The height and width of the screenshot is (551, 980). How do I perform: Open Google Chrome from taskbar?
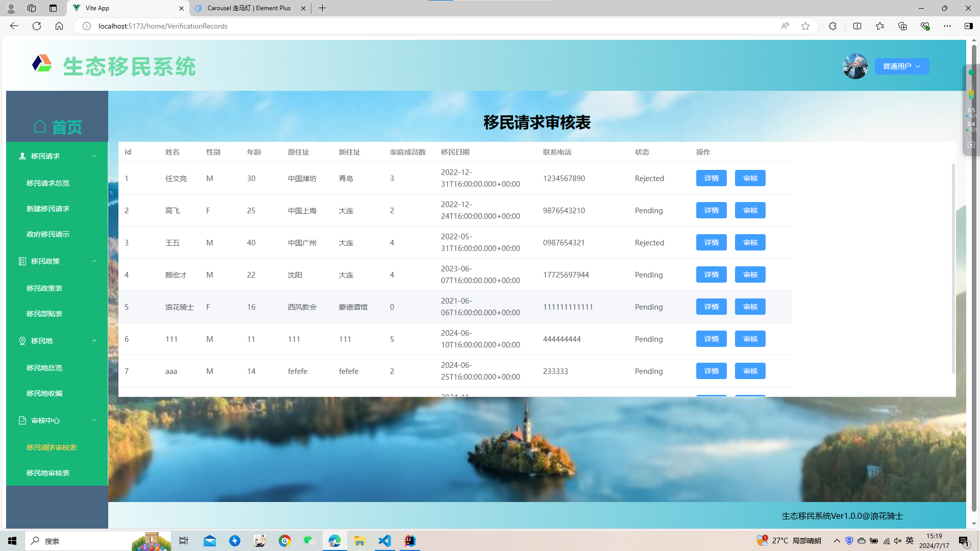click(285, 541)
